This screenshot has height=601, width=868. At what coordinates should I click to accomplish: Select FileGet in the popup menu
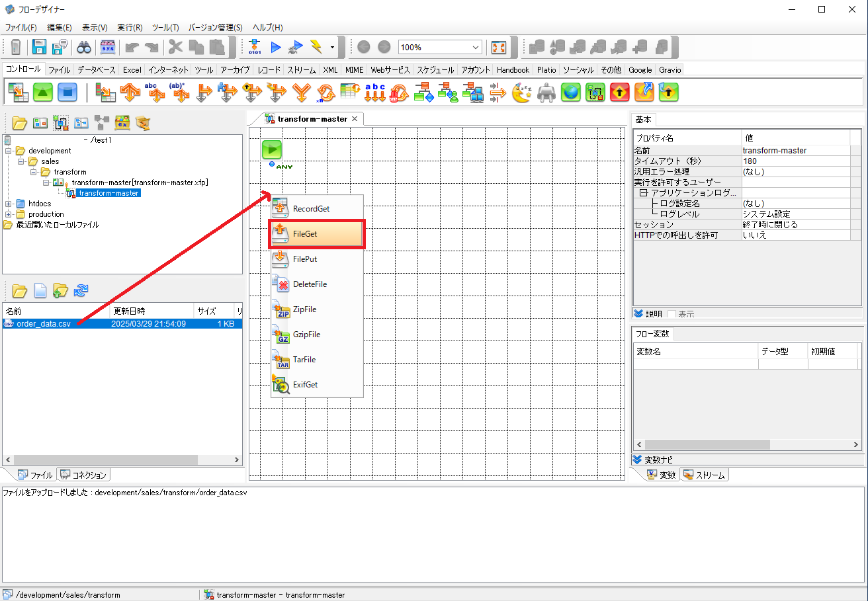(316, 234)
